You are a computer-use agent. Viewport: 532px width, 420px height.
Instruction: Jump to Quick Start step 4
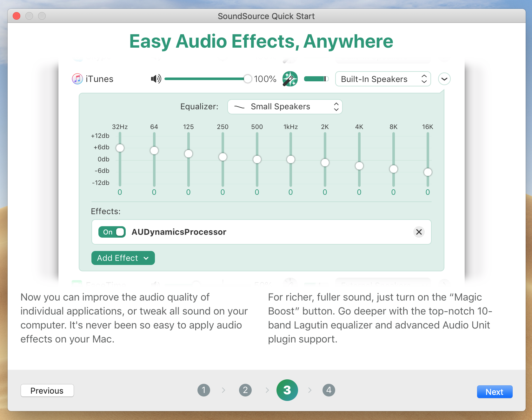(x=329, y=390)
